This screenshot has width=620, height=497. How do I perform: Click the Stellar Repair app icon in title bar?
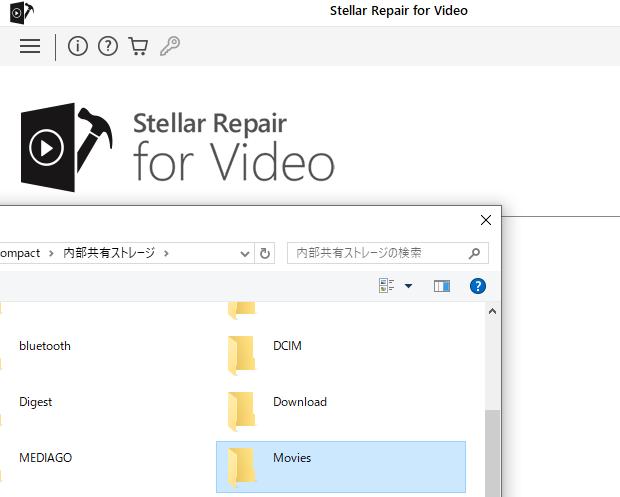[21, 13]
